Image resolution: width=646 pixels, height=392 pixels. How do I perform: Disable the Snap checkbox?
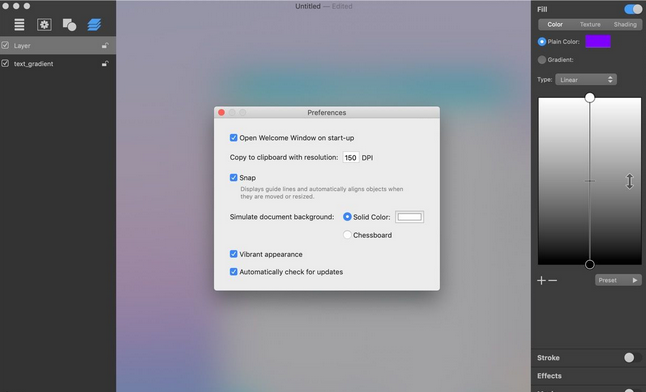tap(234, 177)
